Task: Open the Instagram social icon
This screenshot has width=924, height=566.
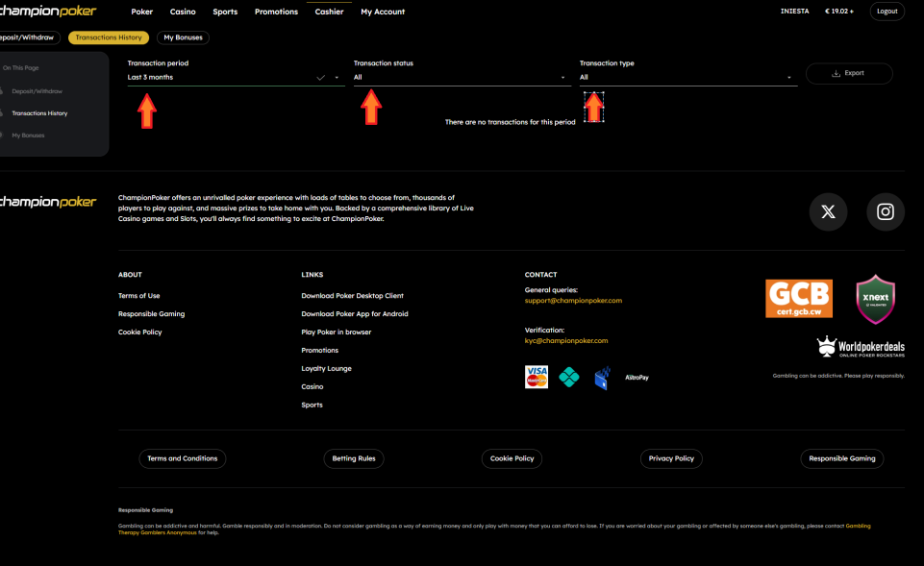Action: 886,212
